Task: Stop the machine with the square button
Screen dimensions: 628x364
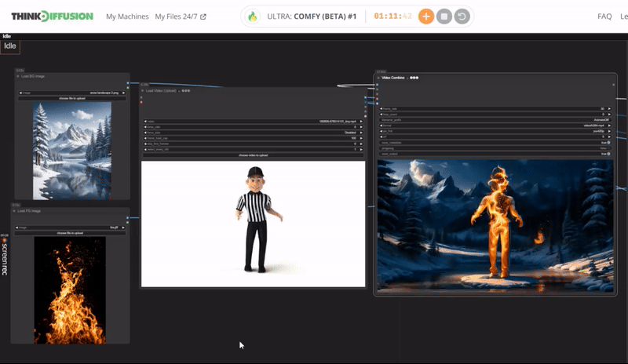Action: tap(444, 16)
